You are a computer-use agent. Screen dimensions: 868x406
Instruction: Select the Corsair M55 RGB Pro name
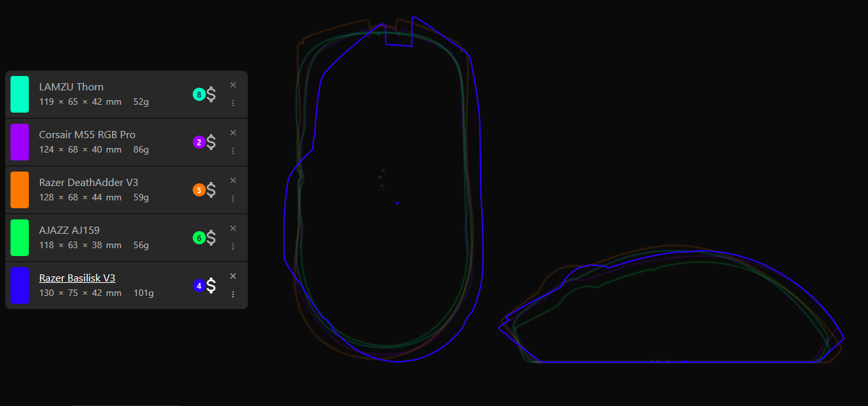pos(87,134)
